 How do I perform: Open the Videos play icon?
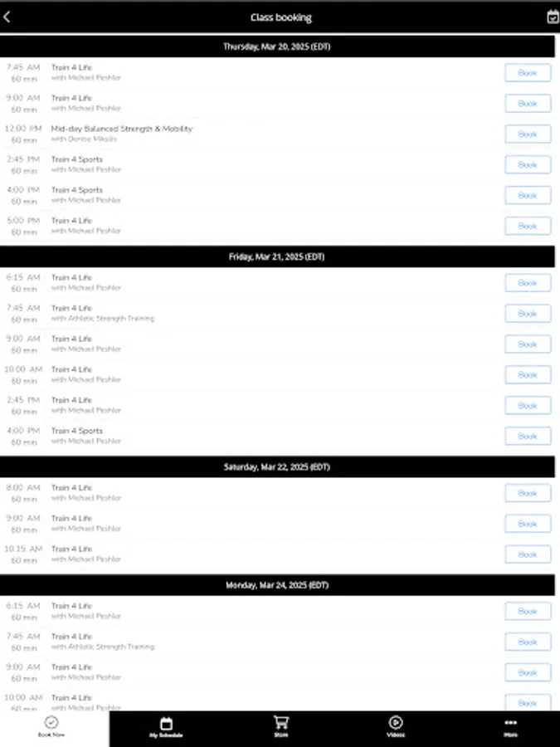click(396, 723)
